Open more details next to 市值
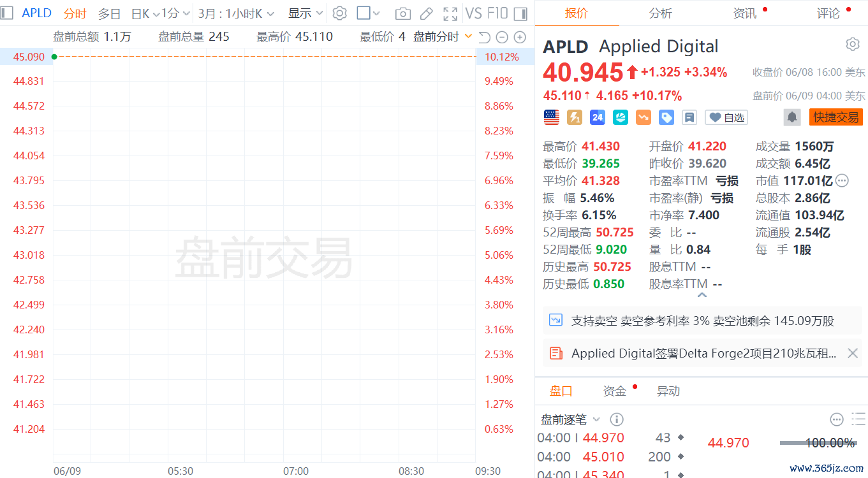The image size is (868, 478). pyautogui.click(x=842, y=181)
